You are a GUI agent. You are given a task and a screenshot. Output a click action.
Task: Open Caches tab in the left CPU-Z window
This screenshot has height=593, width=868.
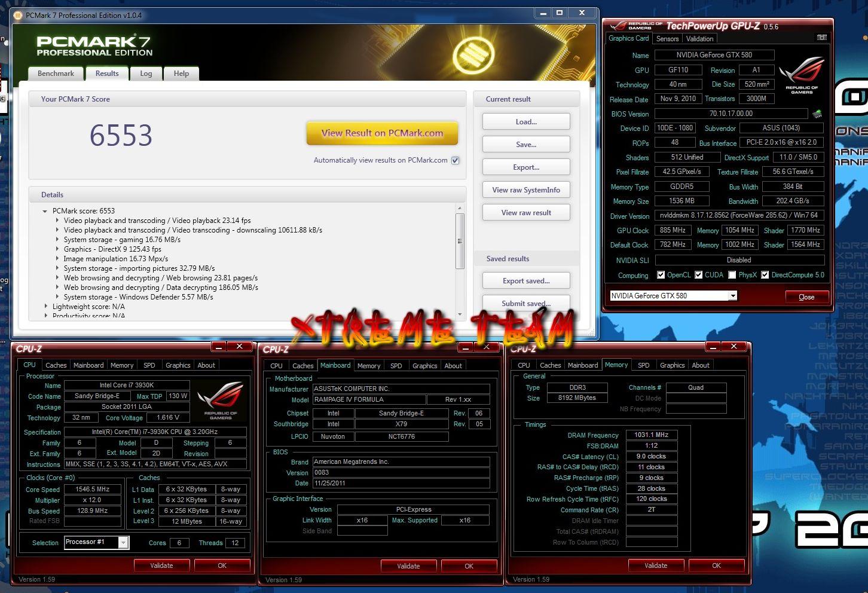pos(56,365)
